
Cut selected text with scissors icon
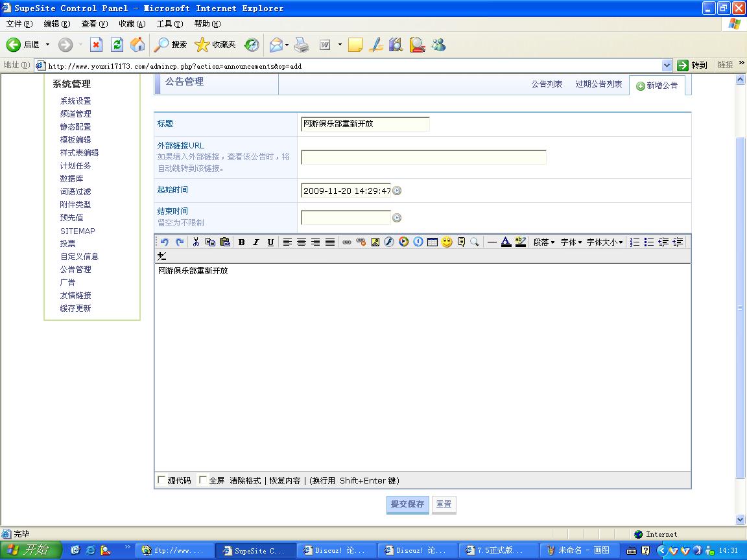pyautogui.click(x=196, y=242)
